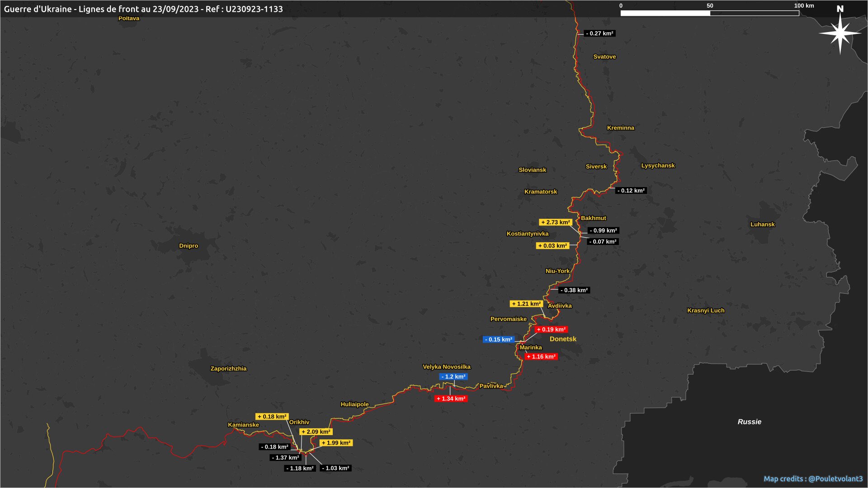Select the Velyka Novosilka label
This screenshot has width=868, height=488.
[446, 367]
